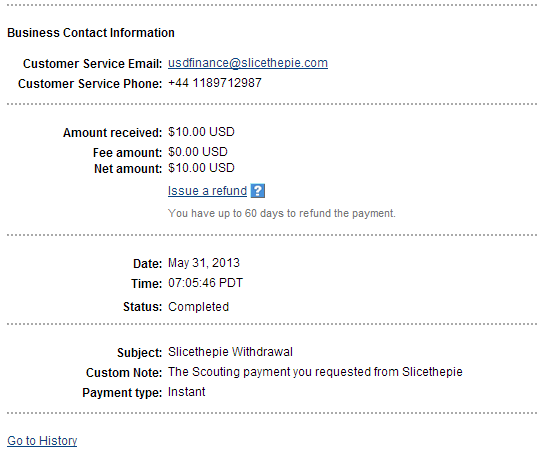
Task: Click the 07:05:46 PDT time value
Action: (205, 283)
